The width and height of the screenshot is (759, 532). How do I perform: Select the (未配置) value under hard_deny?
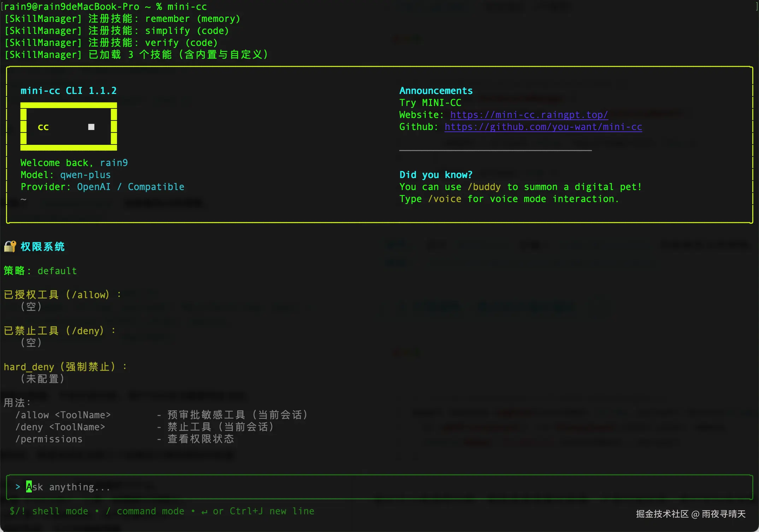tap(42, 379)
